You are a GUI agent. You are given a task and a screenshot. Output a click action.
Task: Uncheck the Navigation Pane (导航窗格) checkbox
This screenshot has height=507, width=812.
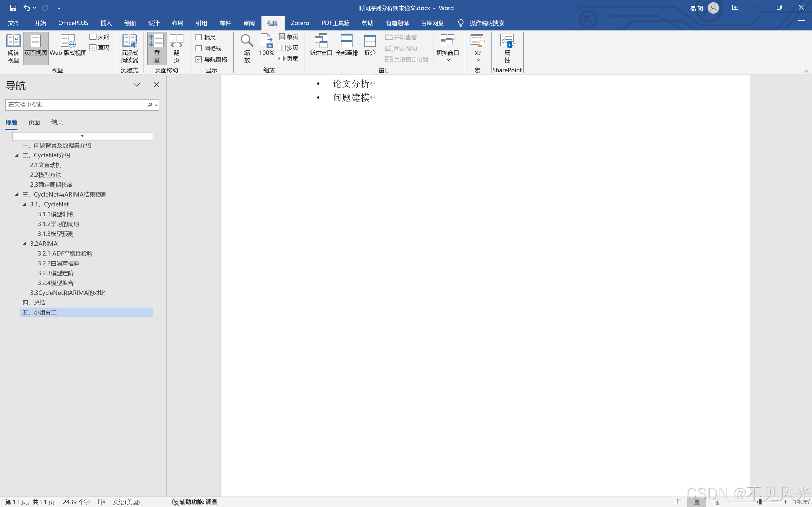[199, 59]
